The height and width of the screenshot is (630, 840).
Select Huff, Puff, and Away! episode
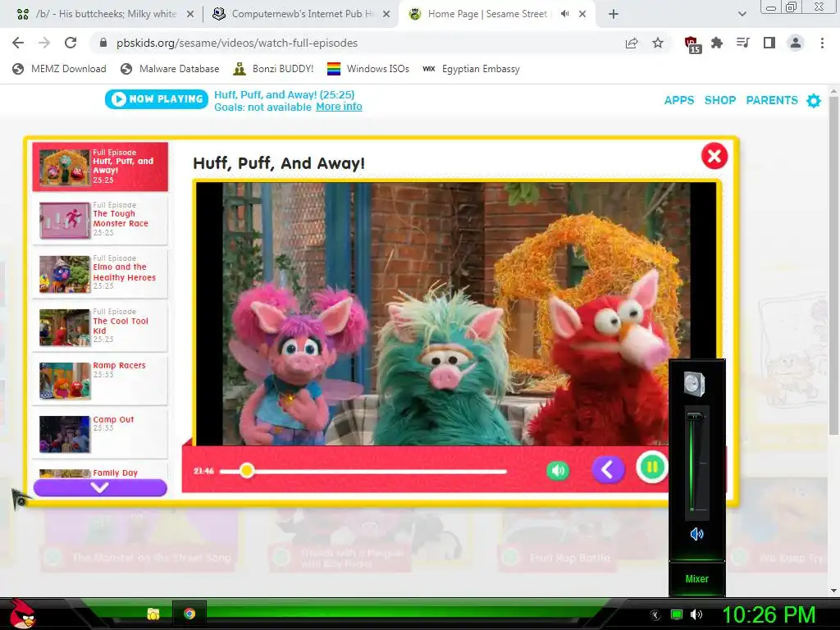(x=100, y=167)
